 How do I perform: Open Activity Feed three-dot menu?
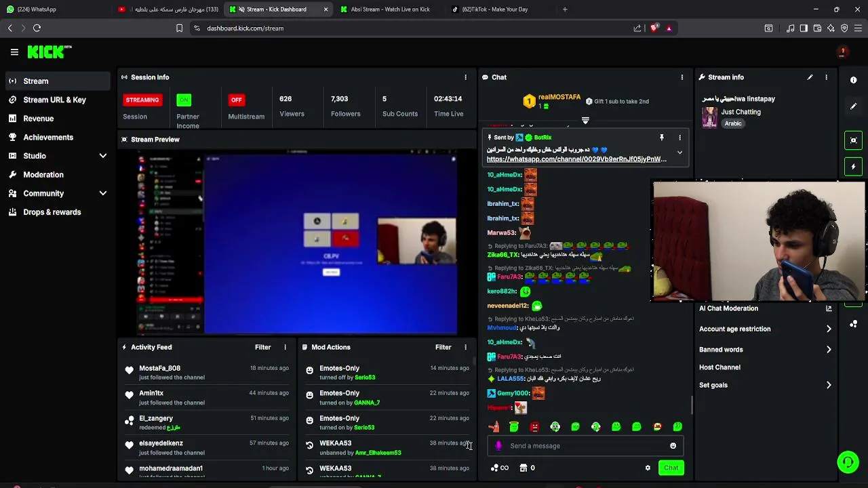point(285,347)
